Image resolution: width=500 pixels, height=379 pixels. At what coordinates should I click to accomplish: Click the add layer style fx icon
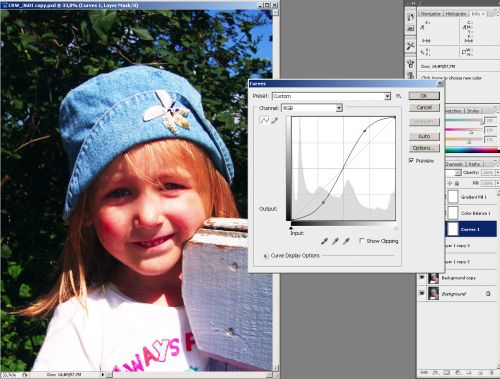(436, 372)
